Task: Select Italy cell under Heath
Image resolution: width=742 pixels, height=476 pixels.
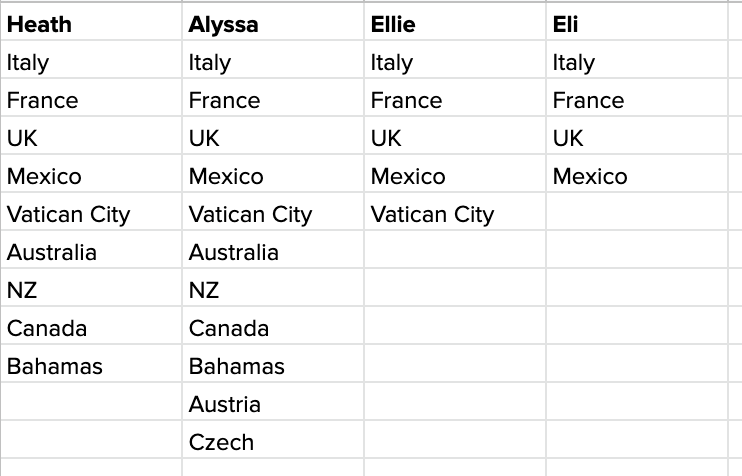Action: point(91,60)
